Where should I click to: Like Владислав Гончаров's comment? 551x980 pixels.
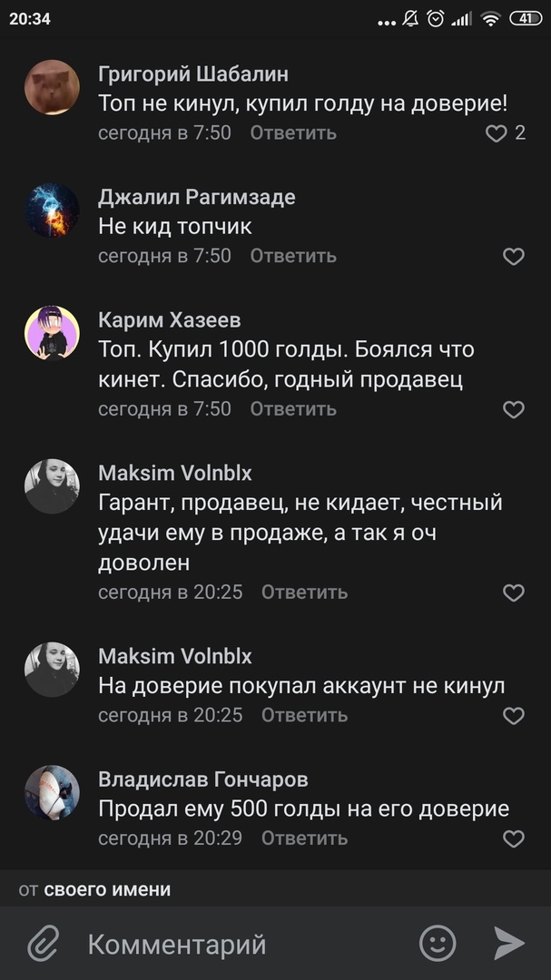(514, 838)
